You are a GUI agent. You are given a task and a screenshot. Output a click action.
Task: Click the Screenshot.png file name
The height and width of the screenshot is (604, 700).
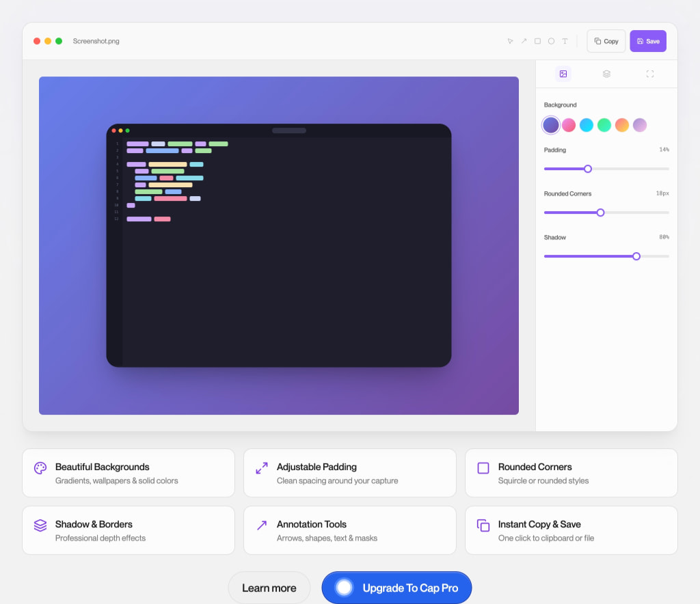coord(96,41)
